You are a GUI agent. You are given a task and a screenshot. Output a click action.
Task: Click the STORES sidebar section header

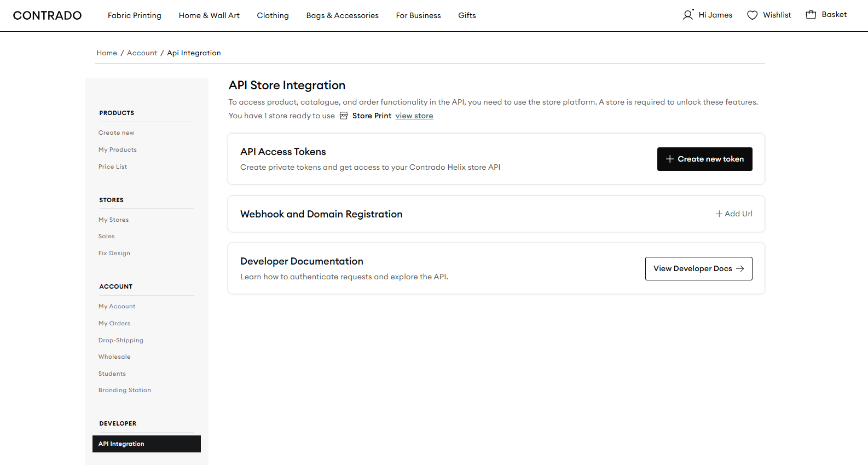pyautogui.click(x=112, y=200)
